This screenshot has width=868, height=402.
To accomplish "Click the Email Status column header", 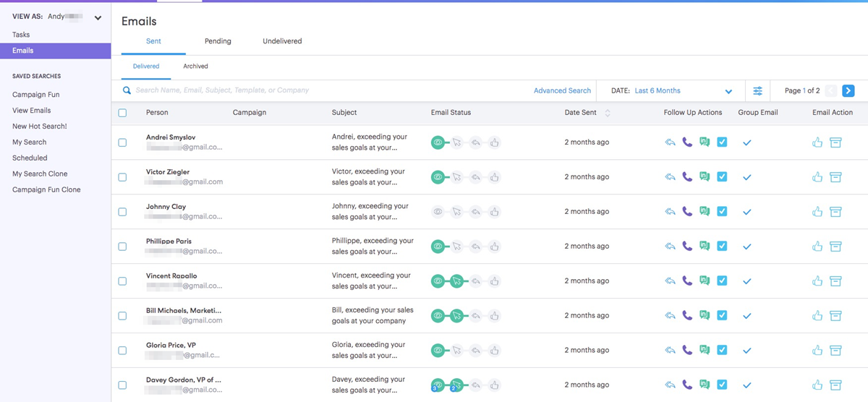I will pyautogui.click(x=451, y=113).
